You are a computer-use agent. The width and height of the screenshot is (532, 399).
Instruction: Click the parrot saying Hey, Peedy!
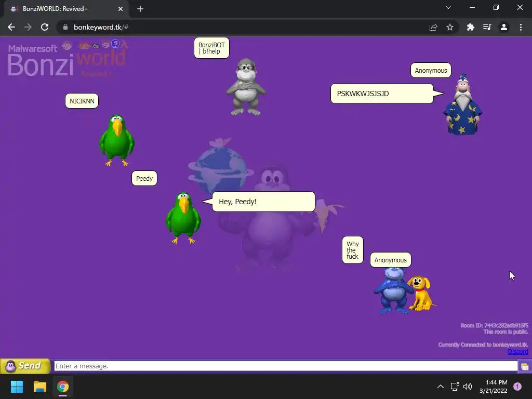coord(183,218)
